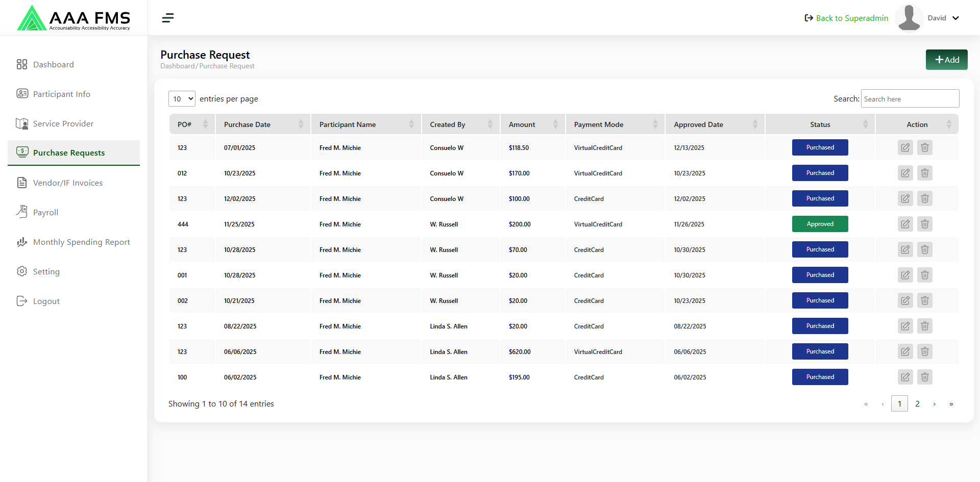Image resolution: width=980 pixels, height=482 pixels.
Task: Edit the Approved purchase request PO 444
Action: 905,224
